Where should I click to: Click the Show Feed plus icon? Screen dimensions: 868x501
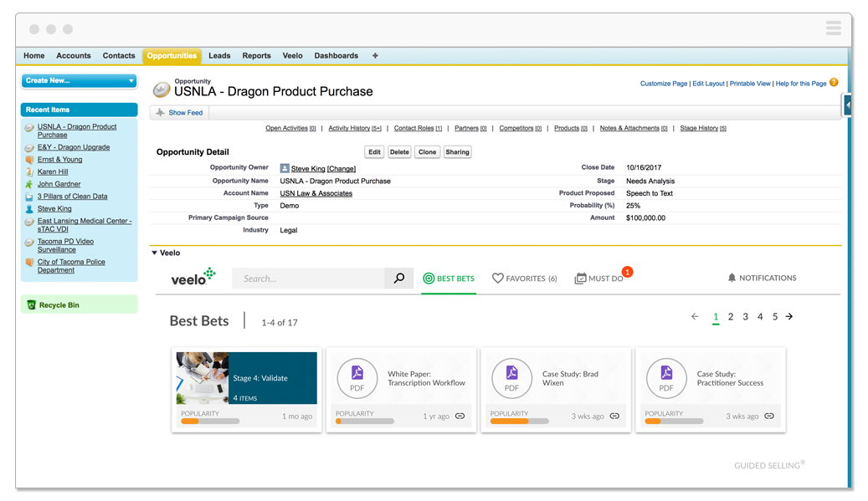[x=160, y=112]
